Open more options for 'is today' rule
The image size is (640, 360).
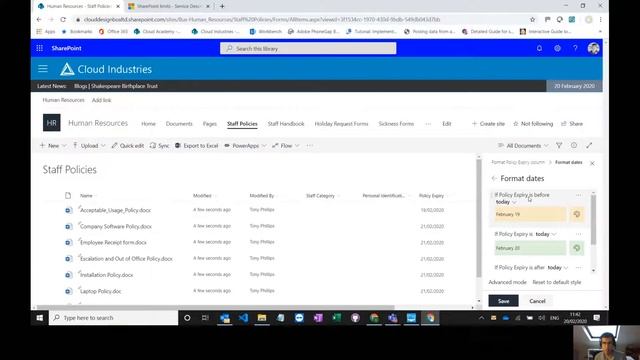579,234
